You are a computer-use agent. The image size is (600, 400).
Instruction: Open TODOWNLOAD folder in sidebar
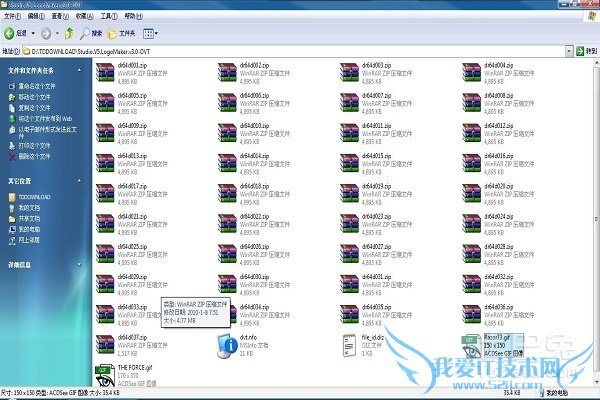point(34,197)
